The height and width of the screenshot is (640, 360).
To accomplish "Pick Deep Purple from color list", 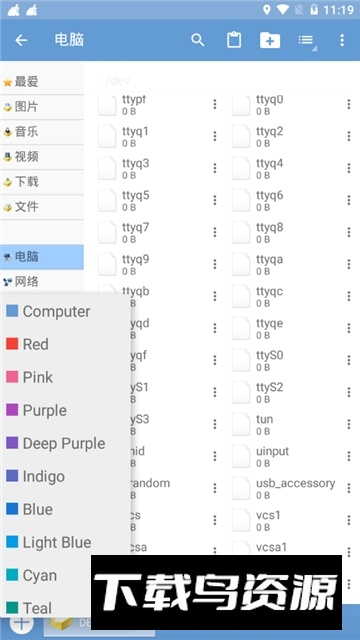I will pos(66,443).
